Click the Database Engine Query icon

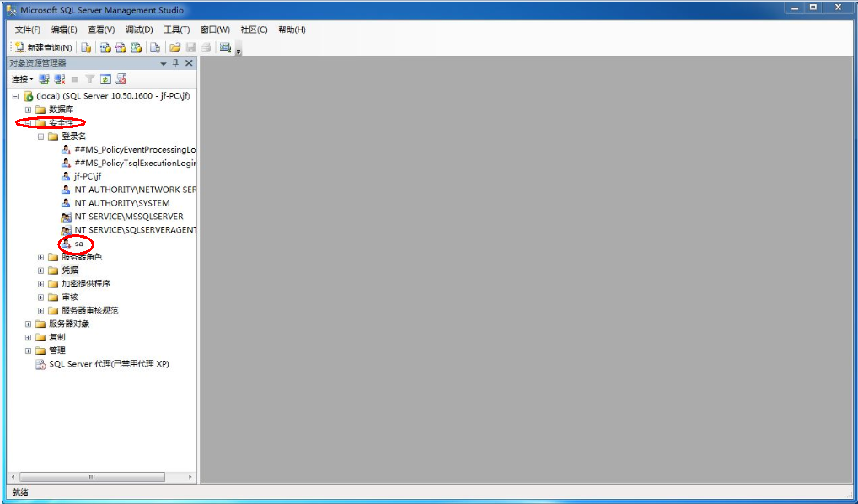pos(86,47)
